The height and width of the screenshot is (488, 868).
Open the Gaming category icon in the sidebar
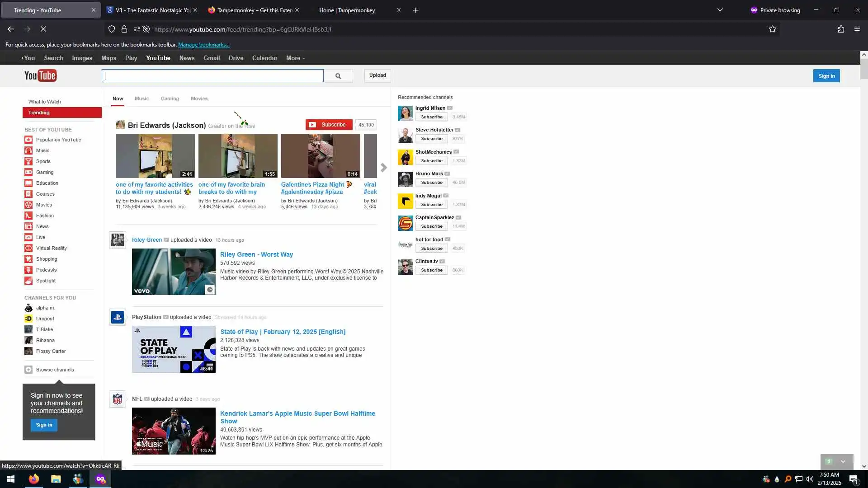(x=28, y=172)
